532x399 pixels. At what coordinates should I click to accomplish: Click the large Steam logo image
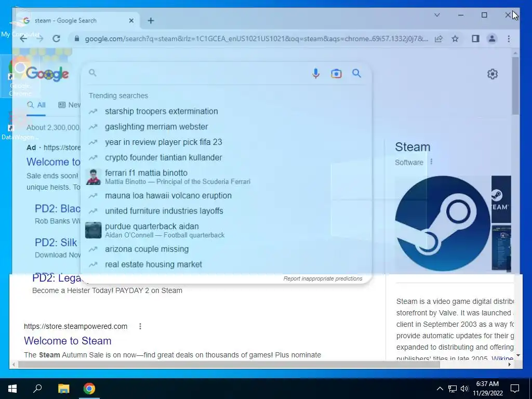coord(443,223)
